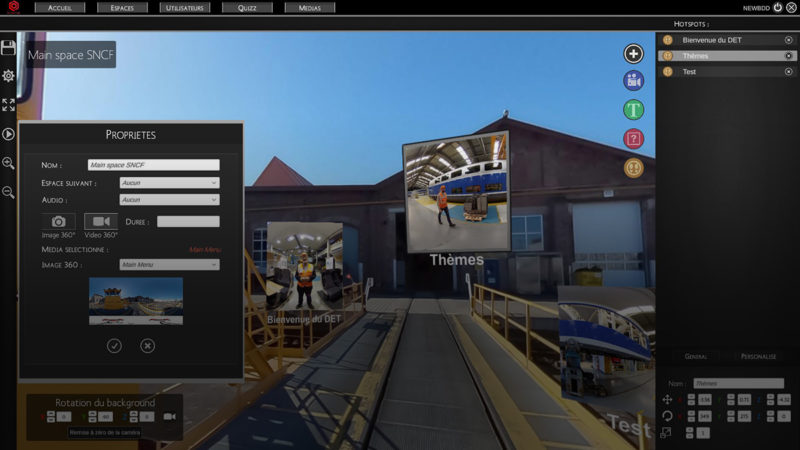Viewport: 800px width, 450px height.
Task: Select the Bienvenue du DET hotspot icon in list
Action: (667, 40)
